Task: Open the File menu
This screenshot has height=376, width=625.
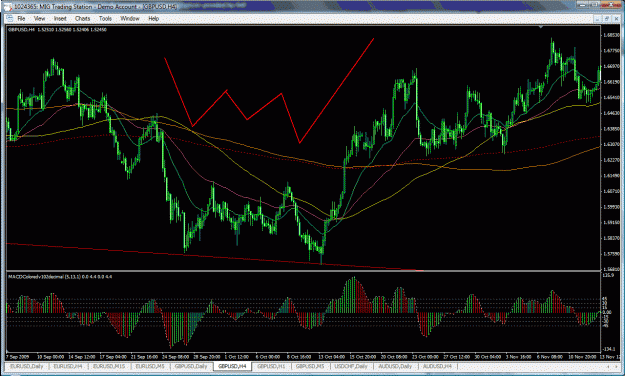Action: (21, 18)
